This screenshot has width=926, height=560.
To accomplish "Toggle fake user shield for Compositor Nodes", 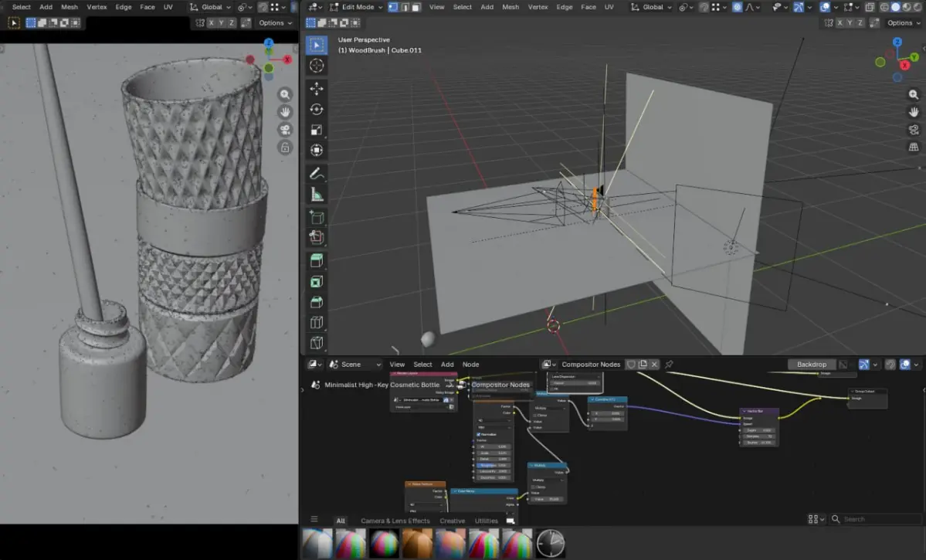I will click(631, 365).
